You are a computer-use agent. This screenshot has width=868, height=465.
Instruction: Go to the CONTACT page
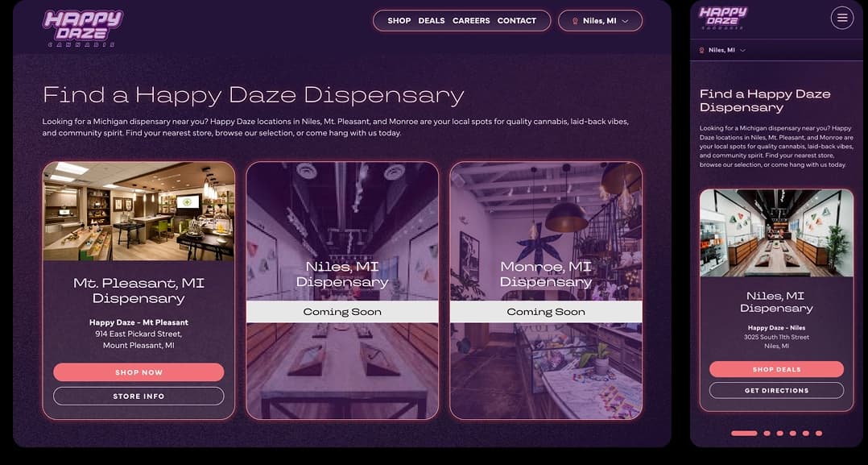[516, 20]
